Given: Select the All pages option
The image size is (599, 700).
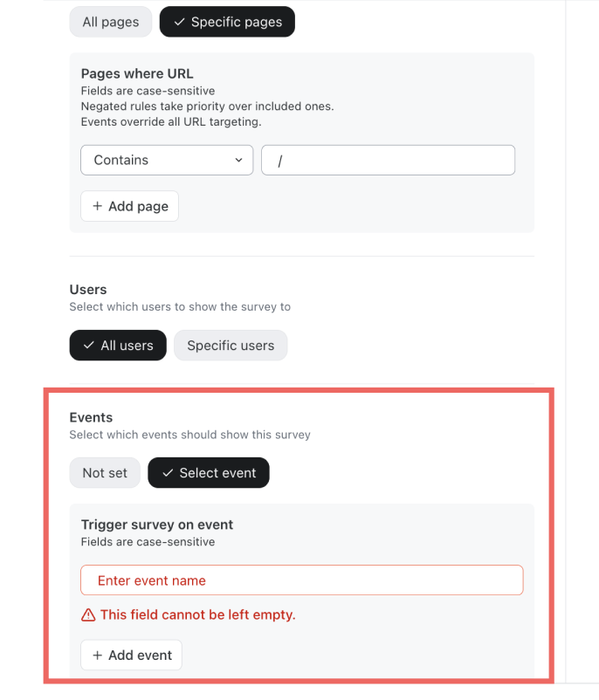Looking at the screenshot, I should point(111,22).
